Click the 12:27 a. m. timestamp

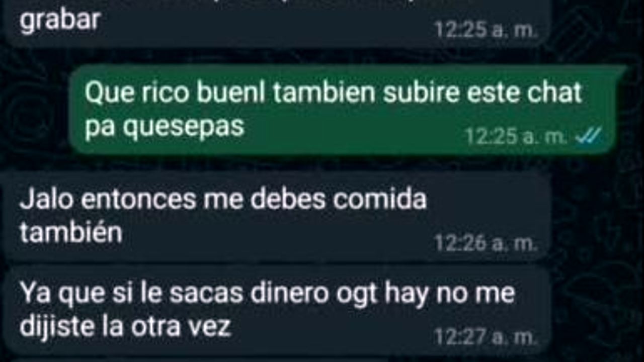pos(486,337)
